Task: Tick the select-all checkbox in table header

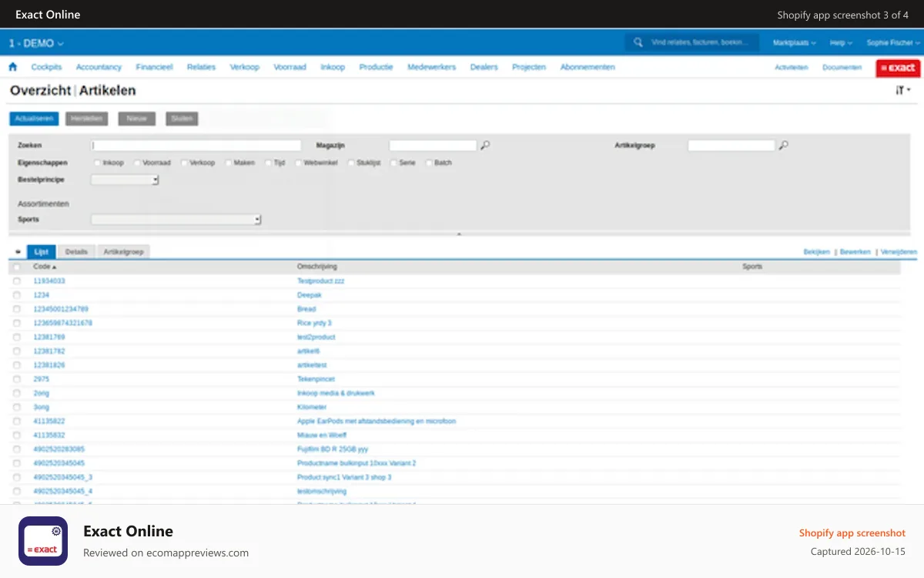Action: click(x=17, y=267)
